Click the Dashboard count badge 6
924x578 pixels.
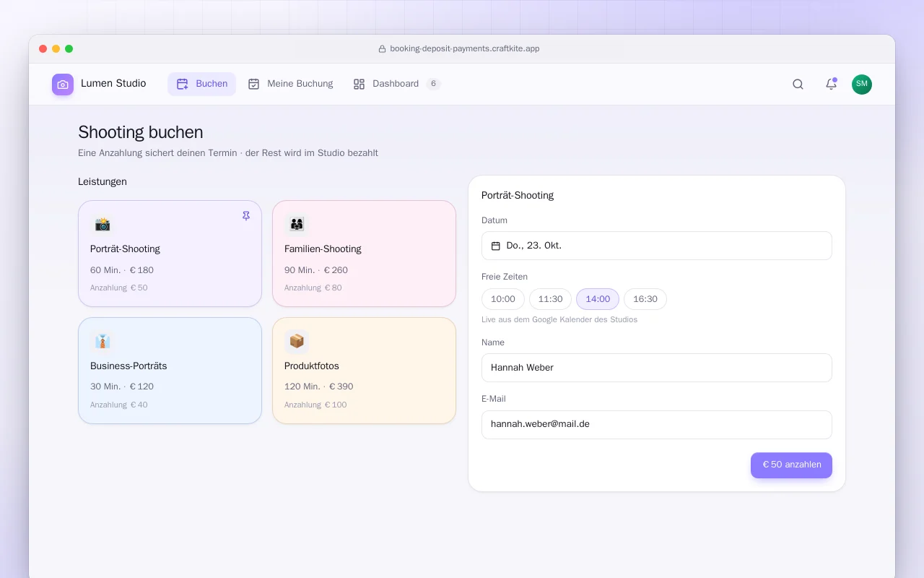click(x=433, y=84)
